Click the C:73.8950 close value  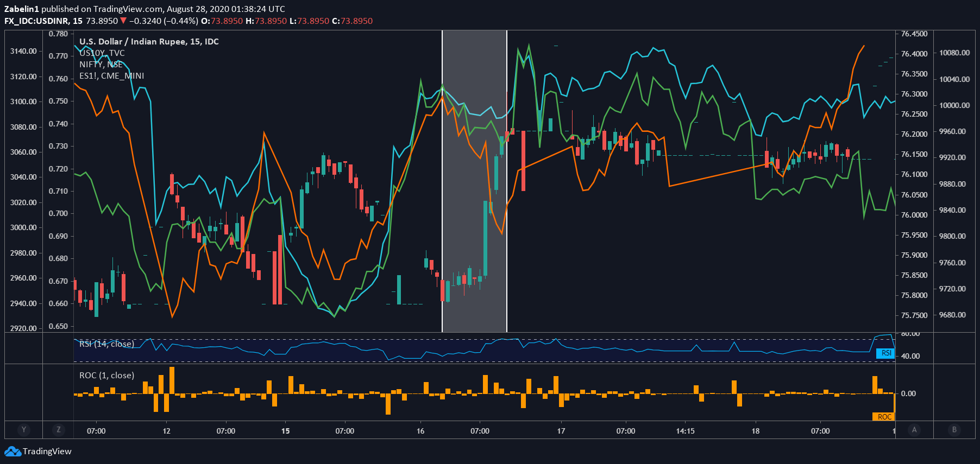pos(352,21)
